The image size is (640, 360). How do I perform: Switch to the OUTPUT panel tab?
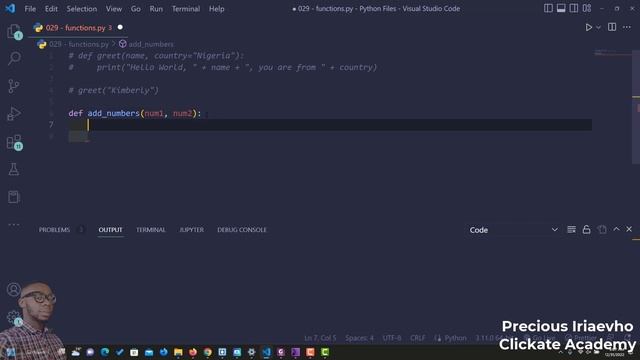[x=110, y=230]
